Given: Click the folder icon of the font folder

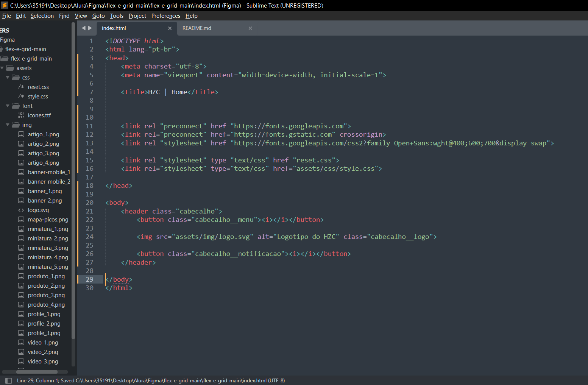Looking at the screenshot, I should 16,106.
